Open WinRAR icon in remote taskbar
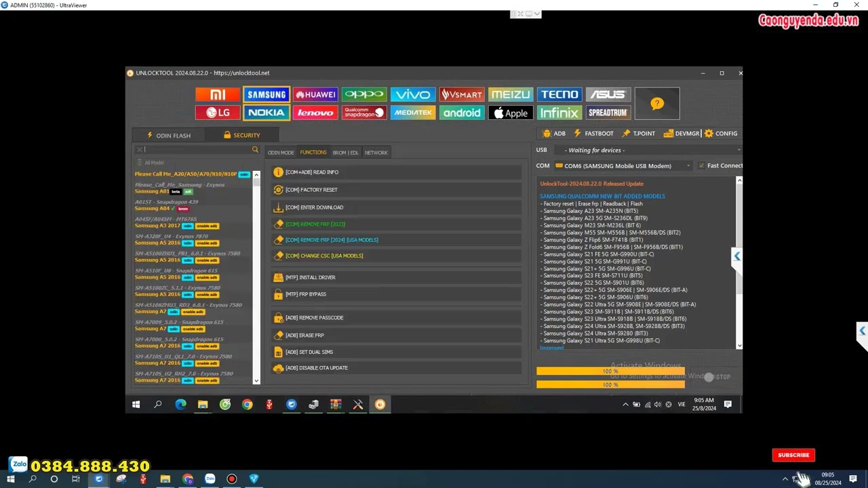Image resolution: width=868 pixels, height=488 pixels. pyautogui.click(x=336, y=405)
